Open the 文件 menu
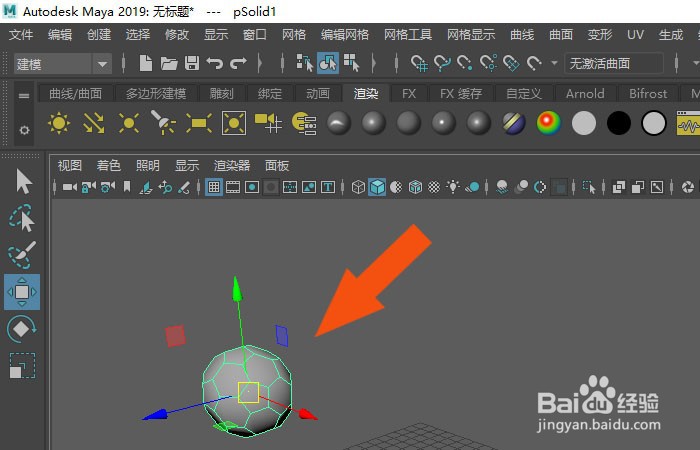This screenshot has height=450, width=700. (x=21, y=35)
